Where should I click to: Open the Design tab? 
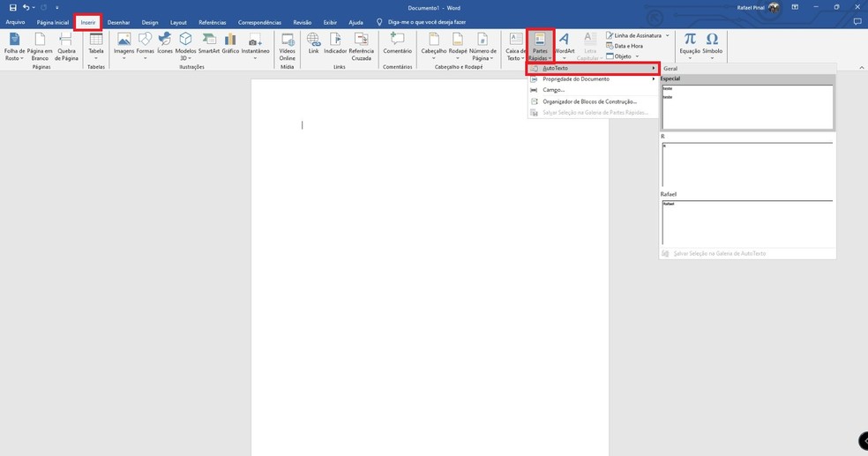point(149,23)
